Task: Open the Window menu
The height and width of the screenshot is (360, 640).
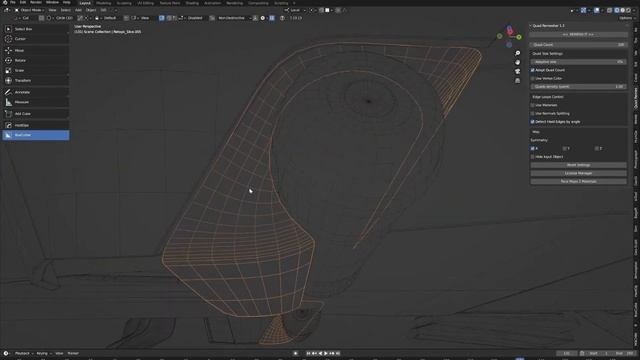Action: pyautogui.click(x=52, y=2)
